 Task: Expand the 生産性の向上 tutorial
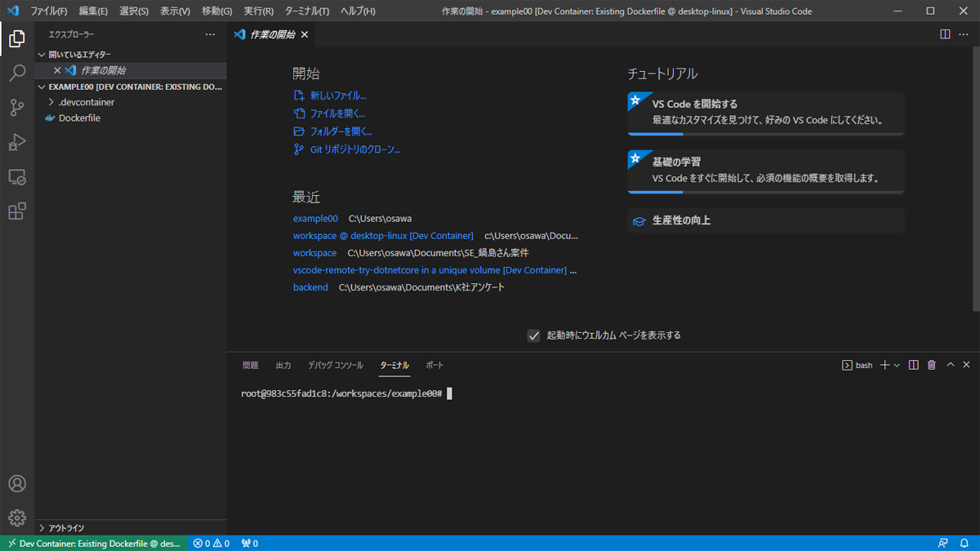point(766,220)
